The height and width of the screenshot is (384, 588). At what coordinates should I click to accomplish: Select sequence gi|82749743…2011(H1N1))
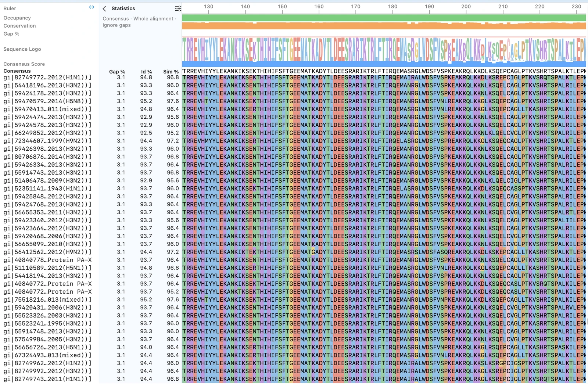[47, 379]
